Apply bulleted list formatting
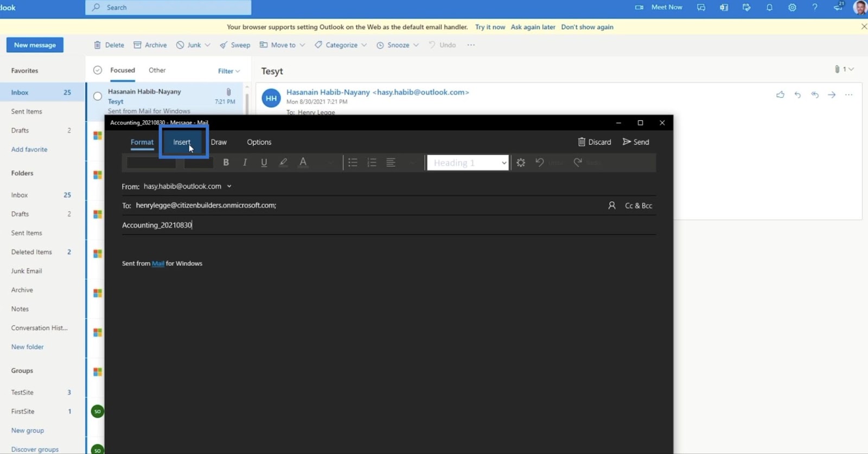Viewport: 868px width, 454px height. pos(353,162)
